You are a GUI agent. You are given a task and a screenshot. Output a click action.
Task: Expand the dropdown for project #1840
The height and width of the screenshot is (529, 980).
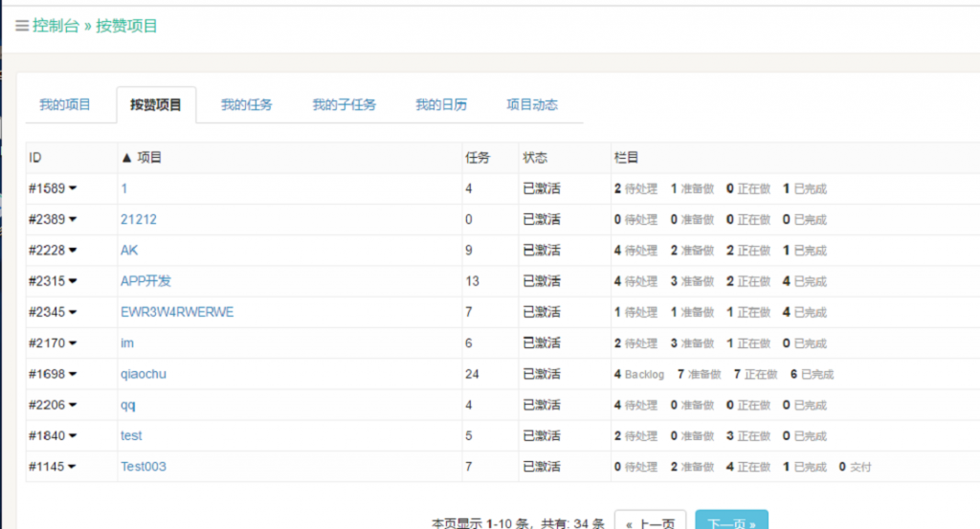pos(73,435)
